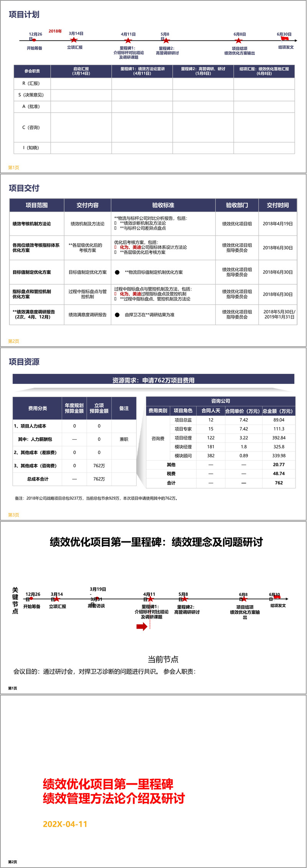Select the 项目计划 slide title

(x=24, y=15)
